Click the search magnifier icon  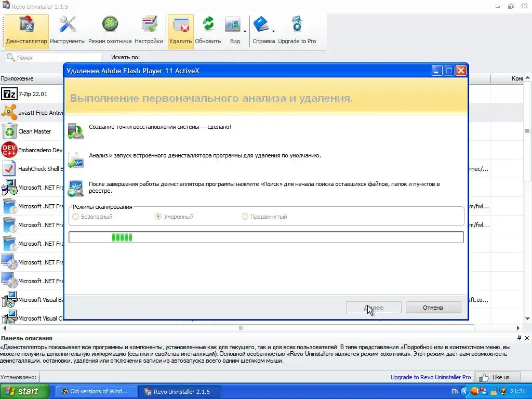coord(10,57)
